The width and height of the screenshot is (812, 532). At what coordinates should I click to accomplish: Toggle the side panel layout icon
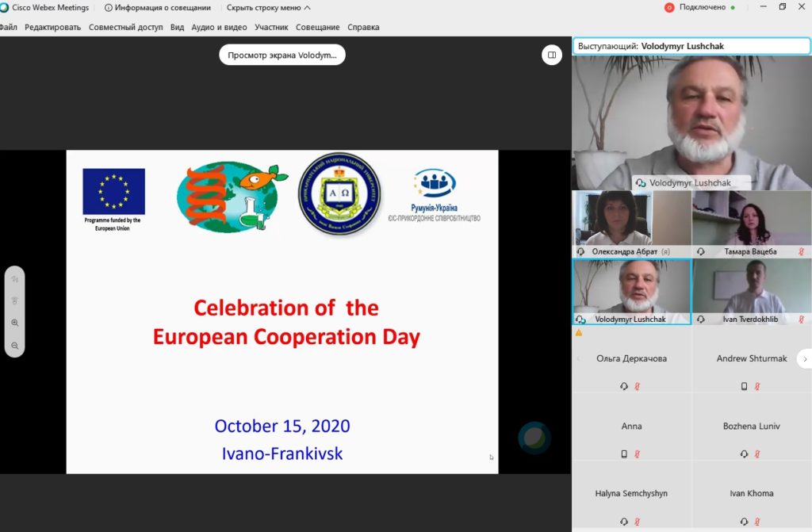point(551,55)
